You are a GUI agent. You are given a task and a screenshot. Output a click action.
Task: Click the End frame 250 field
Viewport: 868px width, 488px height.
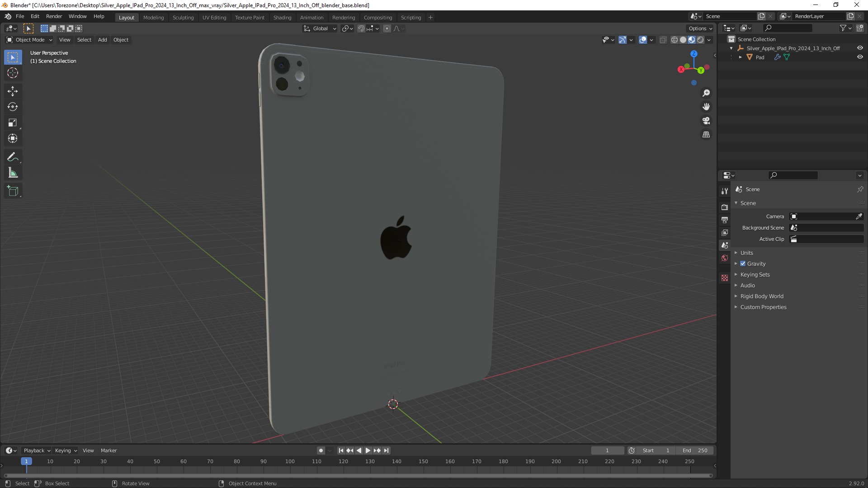[x=695, y=450]
